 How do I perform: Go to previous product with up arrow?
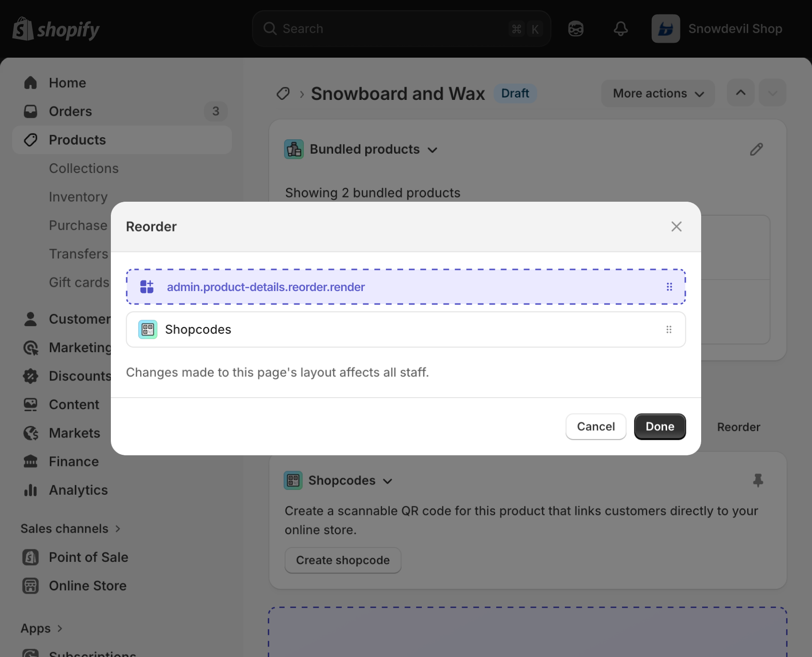pos(740,93)
